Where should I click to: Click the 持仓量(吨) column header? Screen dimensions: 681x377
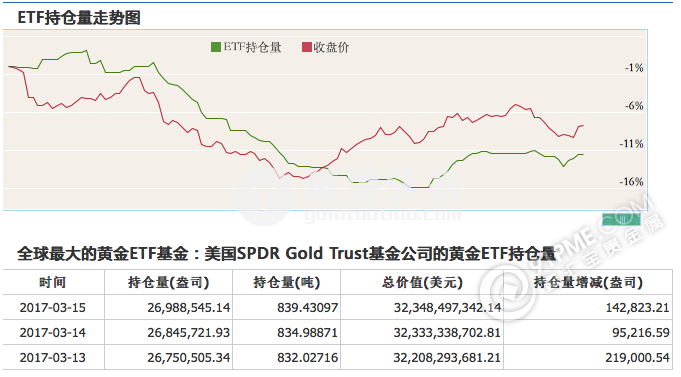pos(287,282)
